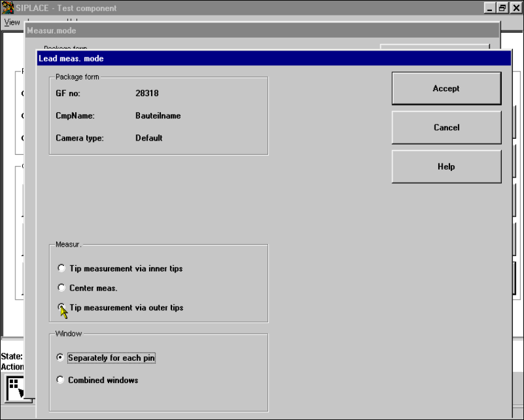Click the SIPLACE application icon

7,7
